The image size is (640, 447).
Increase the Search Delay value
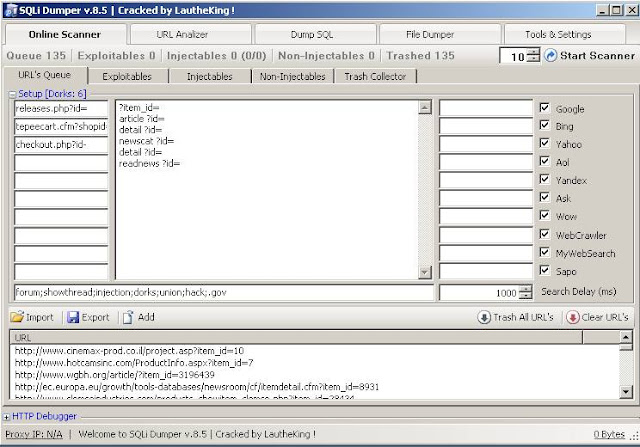tap(527, 289)
